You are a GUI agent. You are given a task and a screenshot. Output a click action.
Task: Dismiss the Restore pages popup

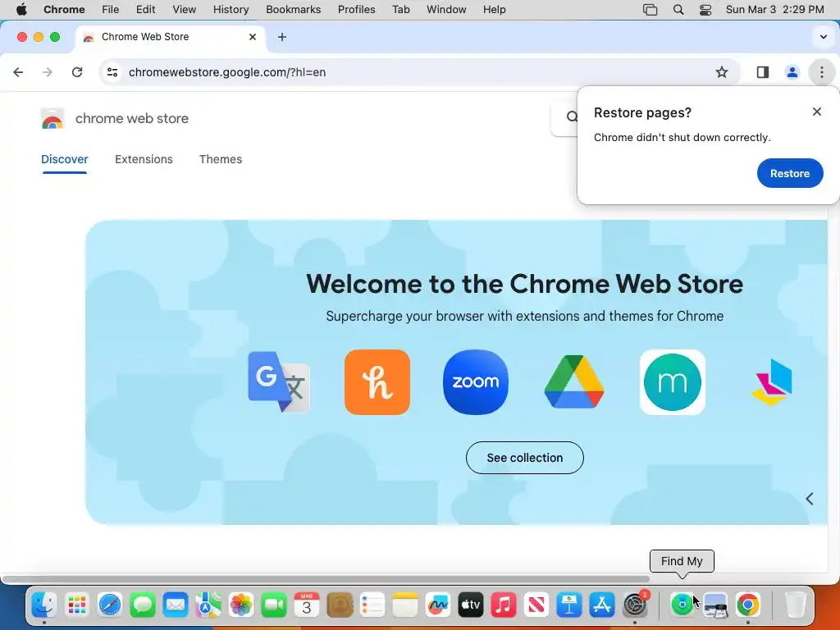click(816, 112)
